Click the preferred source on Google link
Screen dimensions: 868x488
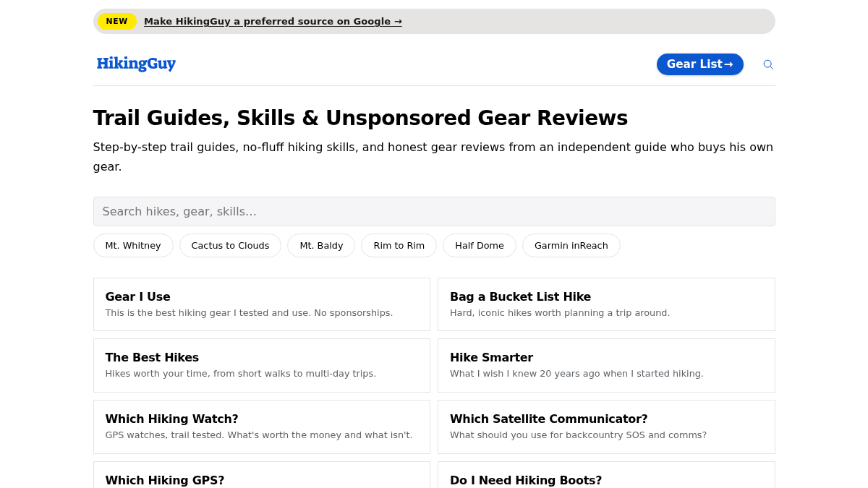(x=273, y=21)
